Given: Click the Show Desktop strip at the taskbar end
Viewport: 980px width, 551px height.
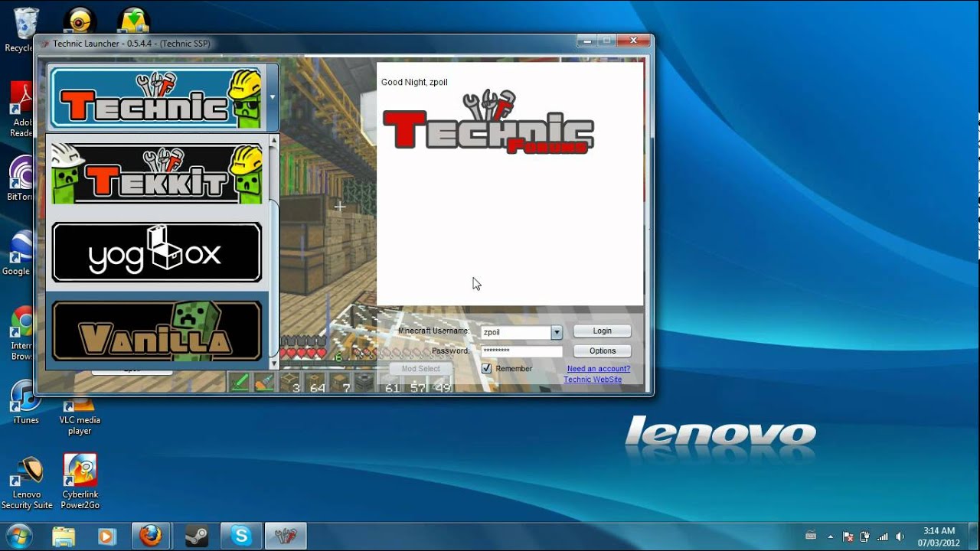Looking at the screenshot, I should [974, 536].
